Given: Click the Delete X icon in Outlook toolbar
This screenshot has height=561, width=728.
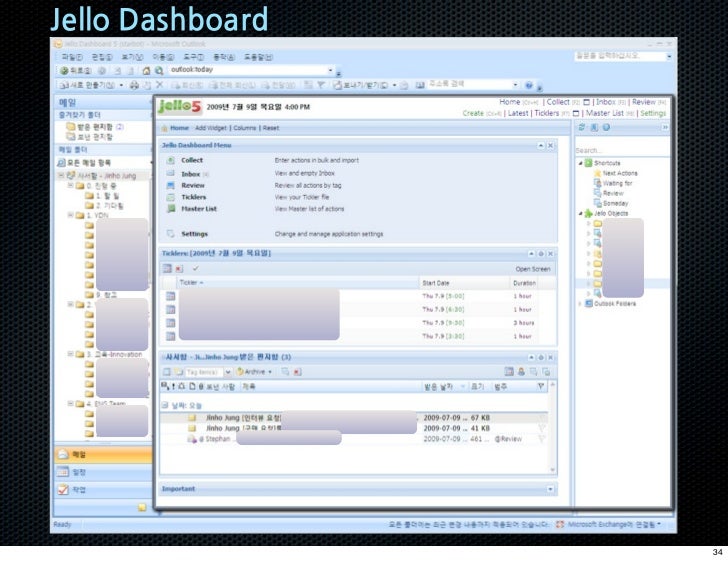Looking at the screenshot, I should (159, 85).
